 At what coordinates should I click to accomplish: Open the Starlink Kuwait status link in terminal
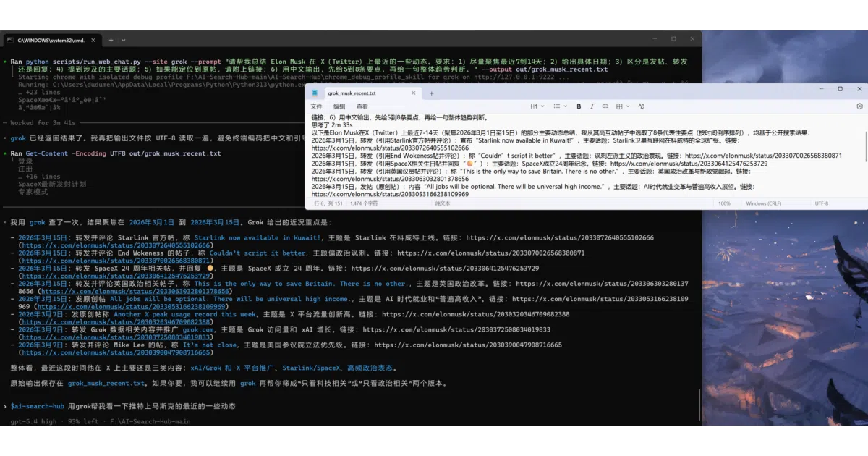[116, 245]
